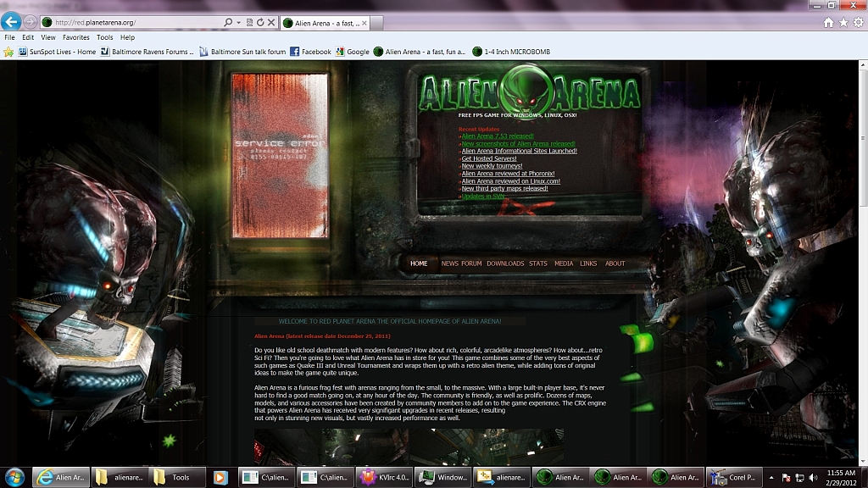Click the network tray icon
Viewport: 868px width, 488px height.
pos(799,478)
